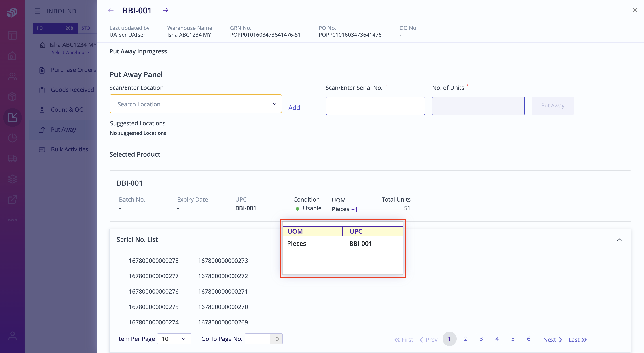Select the inbound arrow icon in left rail

click(12, 117)
